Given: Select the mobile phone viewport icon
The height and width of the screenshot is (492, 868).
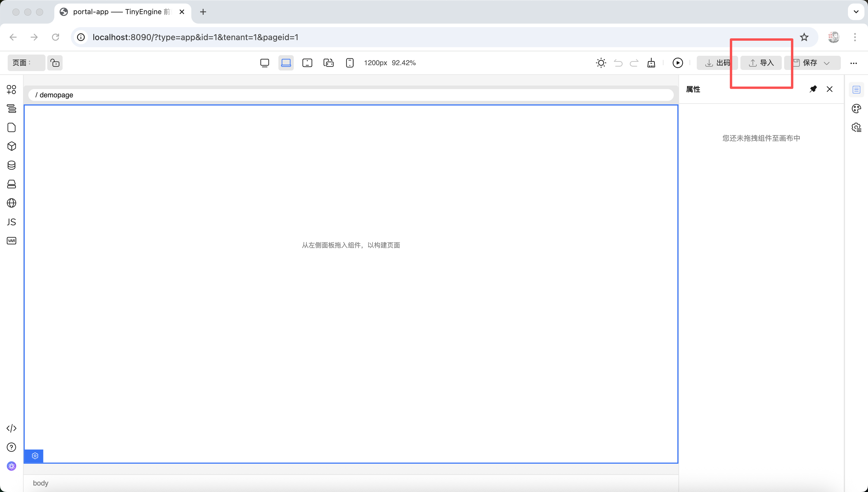Looking at the screenshot, I should point(350,63).
